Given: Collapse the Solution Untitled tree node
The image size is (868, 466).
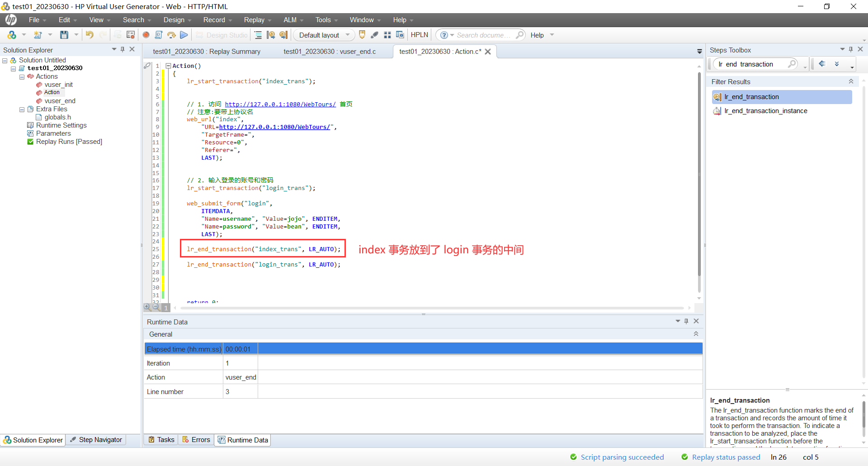Looking at the screenshot, I should (x=5, y=61).
